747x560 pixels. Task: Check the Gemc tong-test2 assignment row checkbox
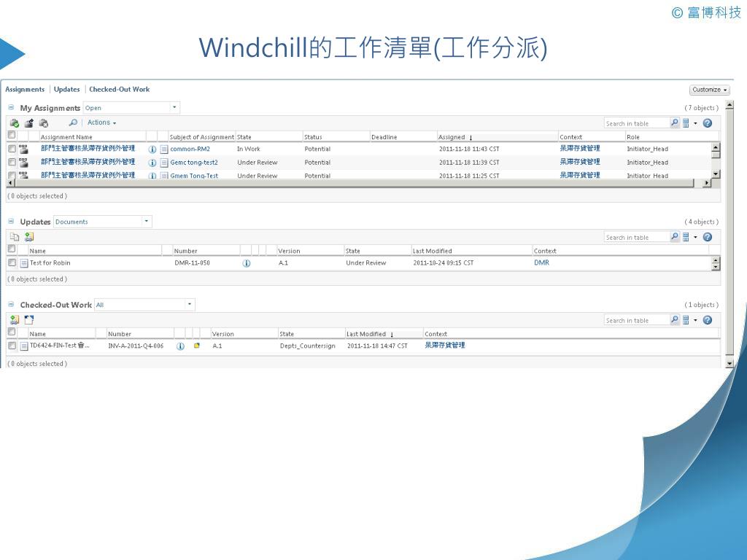(x=12, y=163)
